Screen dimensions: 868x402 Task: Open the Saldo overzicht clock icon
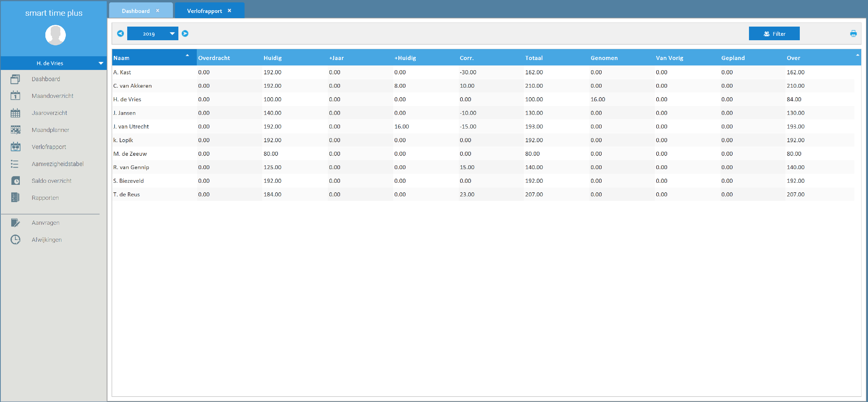point(15,181)
